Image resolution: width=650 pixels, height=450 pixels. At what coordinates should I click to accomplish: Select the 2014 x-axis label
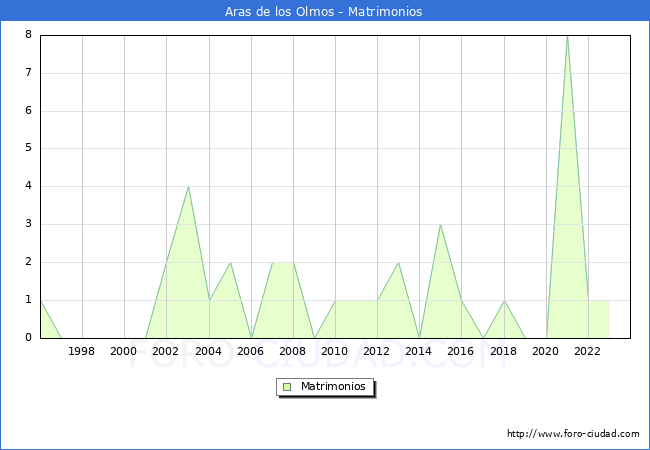coord(419,351)
